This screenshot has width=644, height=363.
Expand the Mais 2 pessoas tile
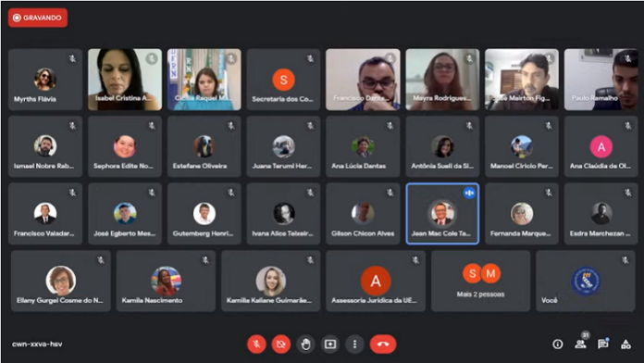click(480, 281)
